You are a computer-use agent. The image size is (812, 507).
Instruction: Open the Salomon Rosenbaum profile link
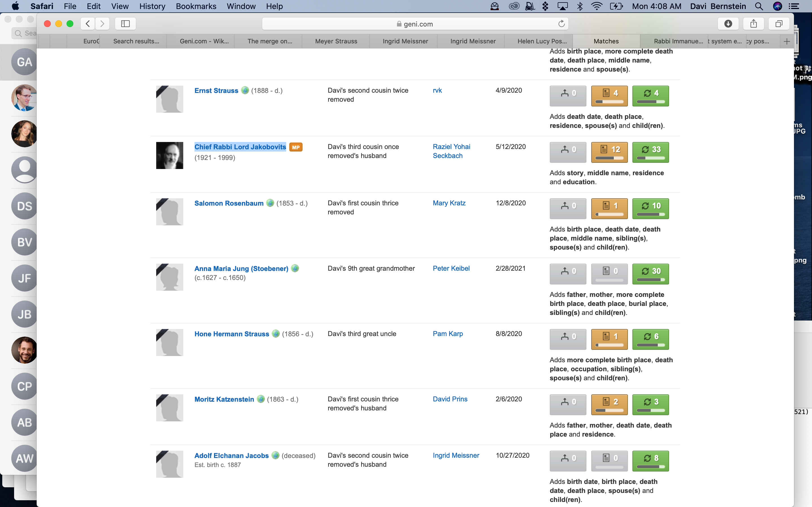[229, 203]
